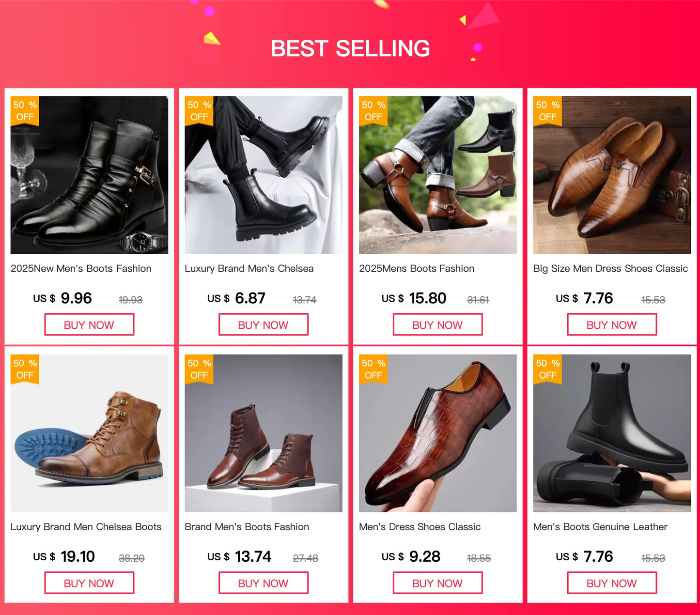Select the BEST SELLING heading
The image size is (700, 615).
(350, 48)
